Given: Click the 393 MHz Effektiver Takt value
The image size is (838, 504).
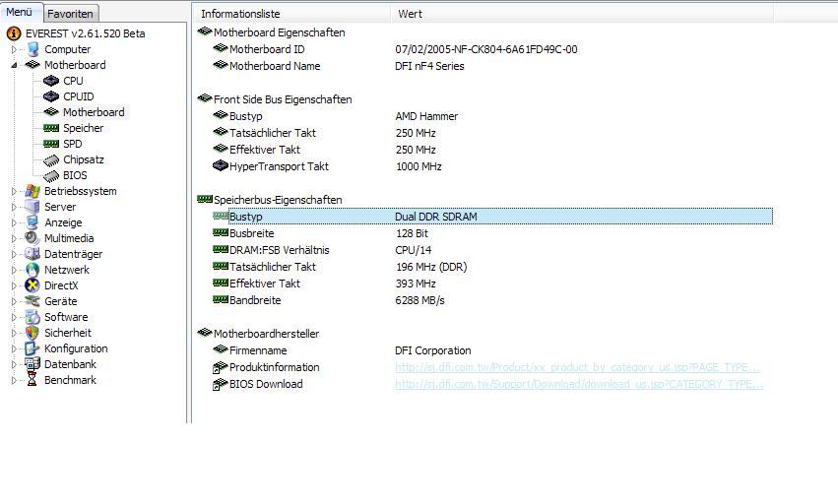Looking at the screenshot, I should pyautogui.click(x=416, y=283).
